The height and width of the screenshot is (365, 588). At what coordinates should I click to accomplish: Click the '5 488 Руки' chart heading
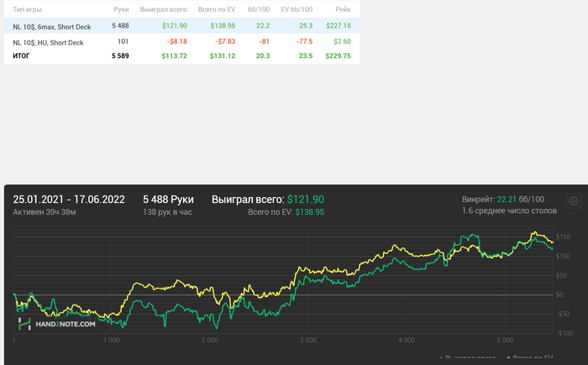click(x=168, y=200)
